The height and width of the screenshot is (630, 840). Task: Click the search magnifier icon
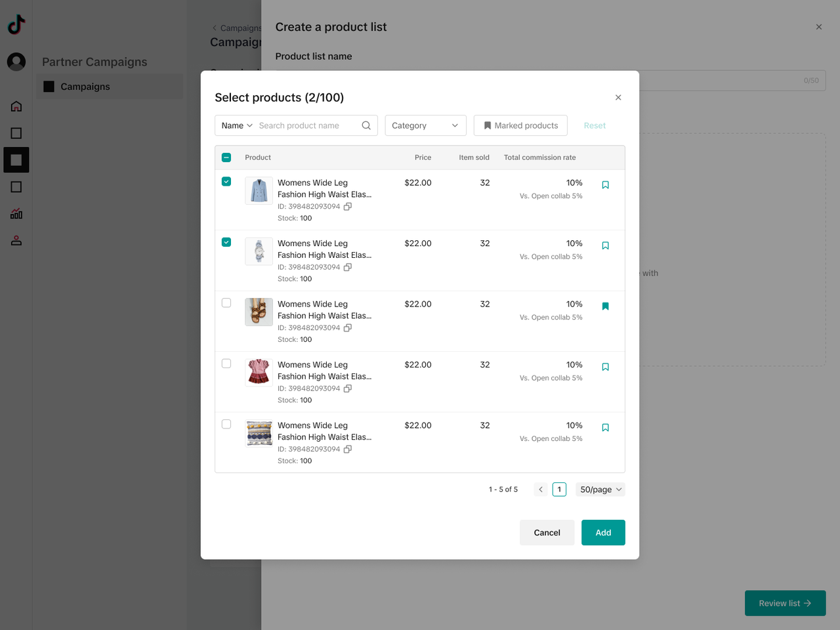(x=366, y=125)
